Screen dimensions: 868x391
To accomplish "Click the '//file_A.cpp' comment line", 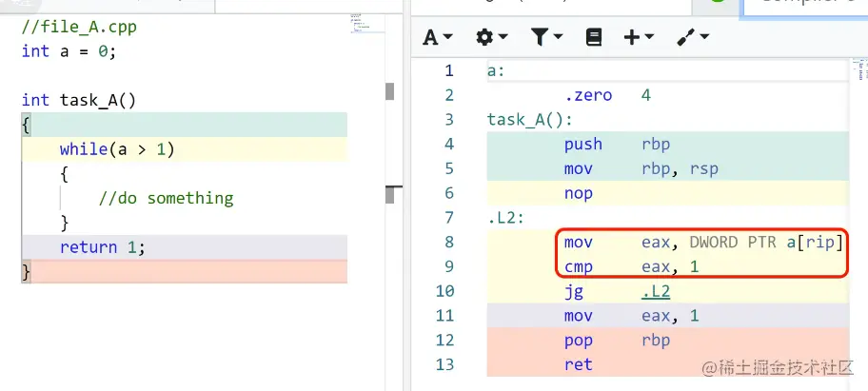I will pos(79,27).
